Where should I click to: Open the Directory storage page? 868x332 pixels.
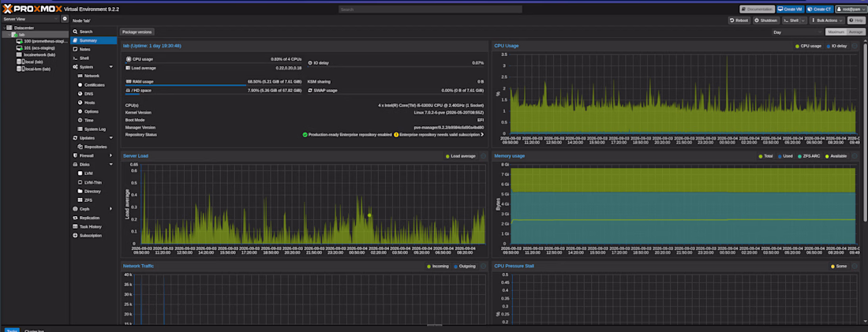(x=92, y=191)
